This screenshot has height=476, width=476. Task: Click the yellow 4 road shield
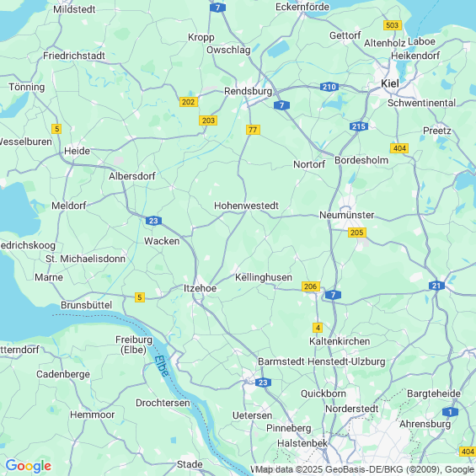318,328
